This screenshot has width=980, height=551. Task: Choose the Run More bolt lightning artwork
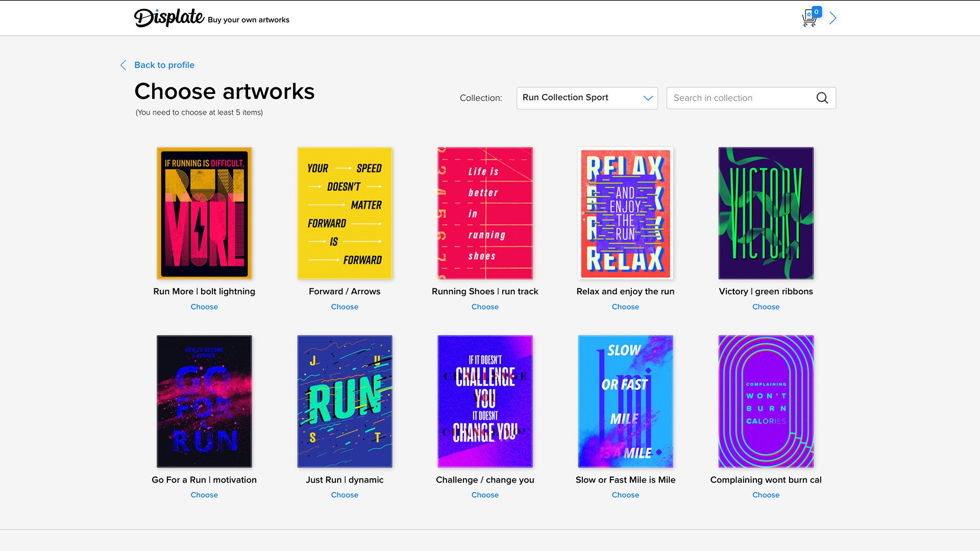(x=204, y=307)
